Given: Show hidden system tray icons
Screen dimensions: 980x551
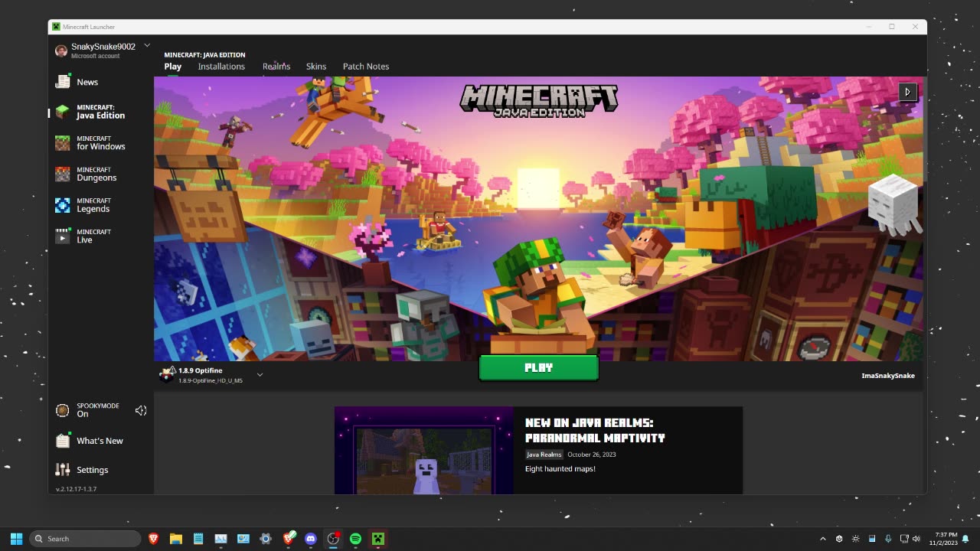Looking at the screenshot, I should [823, 539].
